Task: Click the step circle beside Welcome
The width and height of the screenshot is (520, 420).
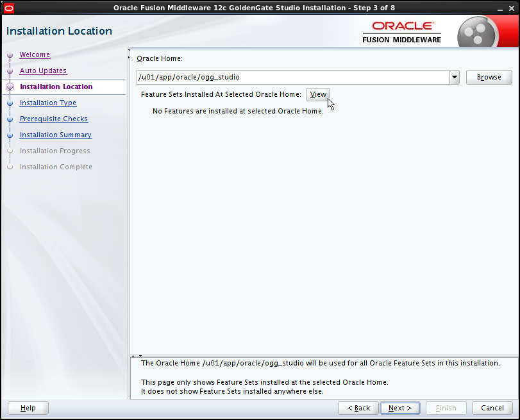Action: [x=9, y=55]
